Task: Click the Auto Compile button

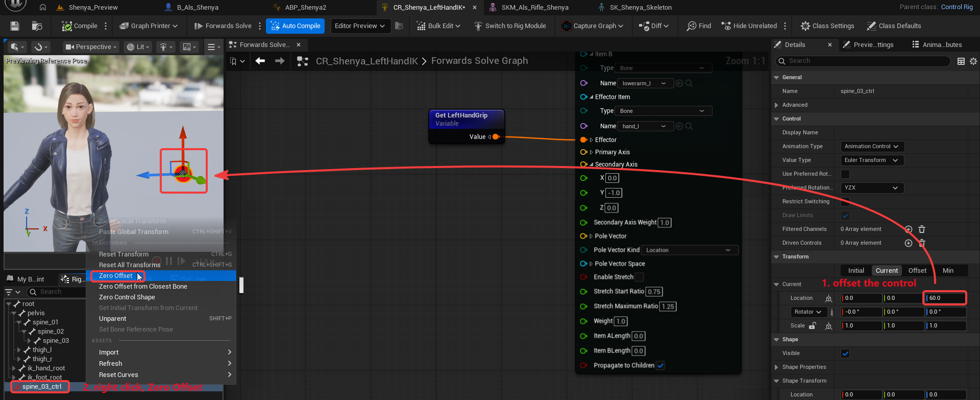Action: point(295,26)
